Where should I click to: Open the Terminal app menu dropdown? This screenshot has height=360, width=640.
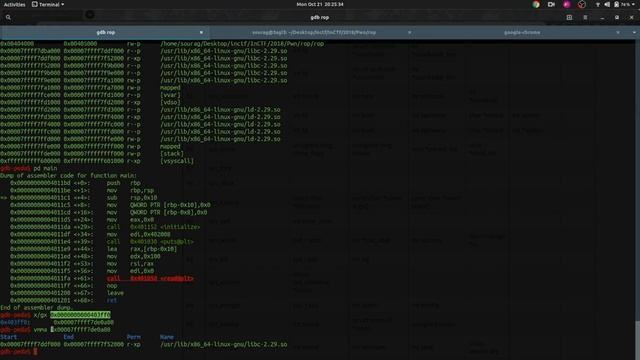48,4
